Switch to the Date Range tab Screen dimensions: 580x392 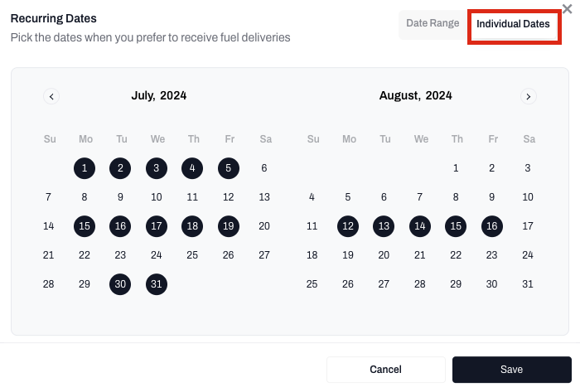point(433,24)
